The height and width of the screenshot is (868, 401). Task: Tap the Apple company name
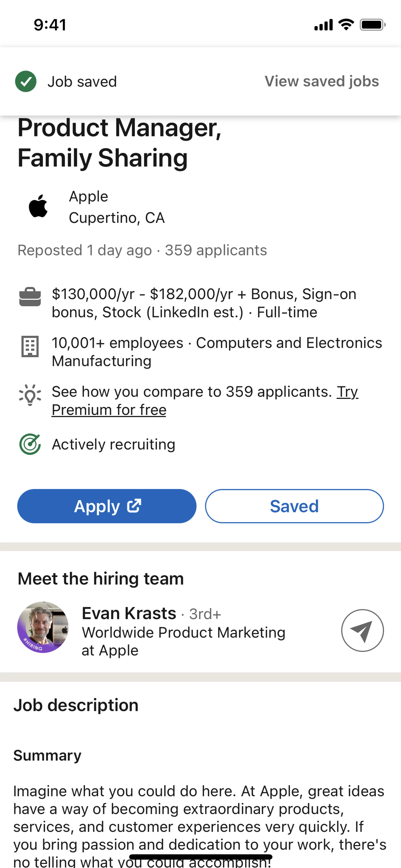(88, 196)
